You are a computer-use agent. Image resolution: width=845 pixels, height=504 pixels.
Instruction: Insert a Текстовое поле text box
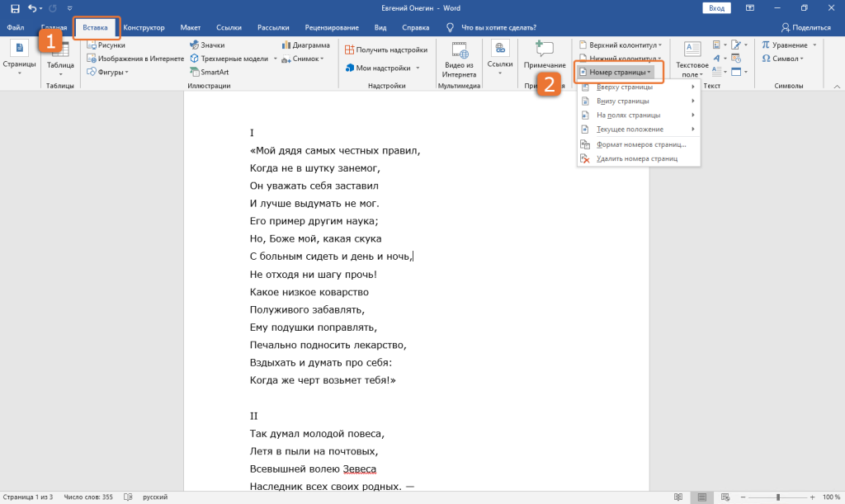click(692, 59)
